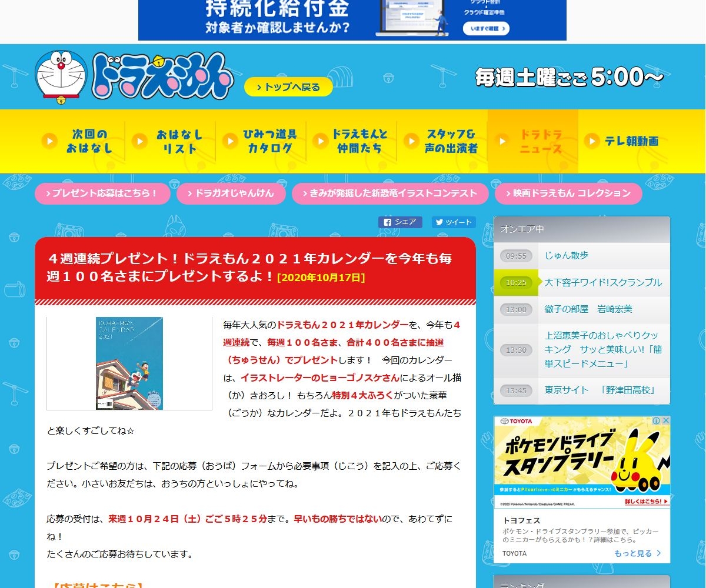Click the 映画ドラえもん コレクション button
The height and width of the screenshot is (588, 706).
point(568,193)
